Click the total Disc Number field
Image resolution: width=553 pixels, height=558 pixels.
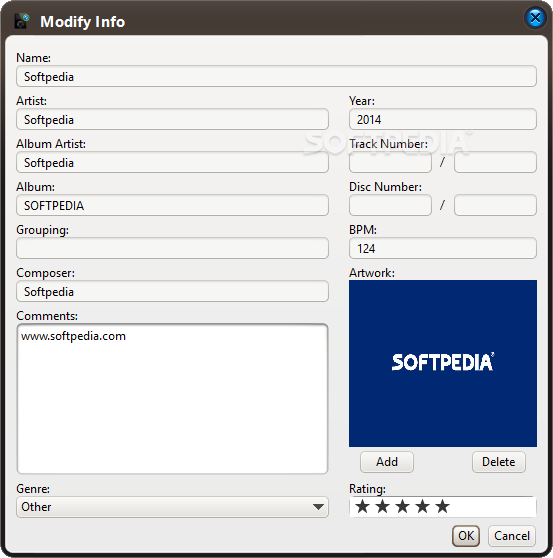[495, 205]
